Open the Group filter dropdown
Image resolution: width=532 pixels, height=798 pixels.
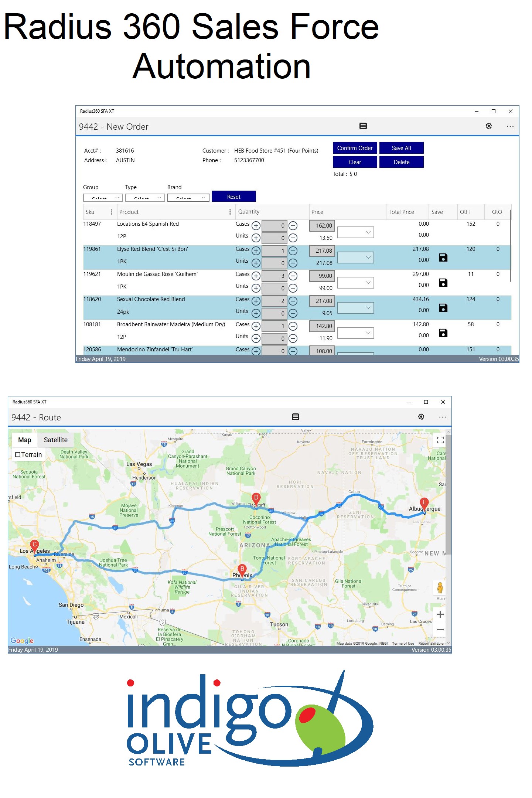click(103, 198)
